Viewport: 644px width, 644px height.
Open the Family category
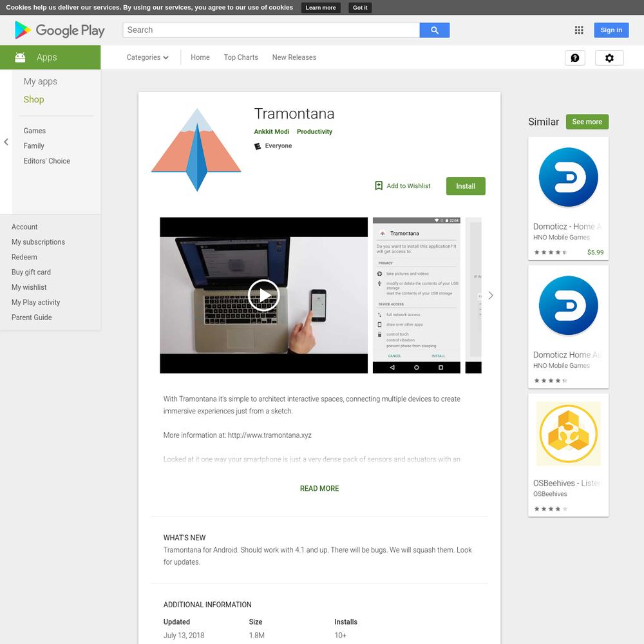coord(33,146)
